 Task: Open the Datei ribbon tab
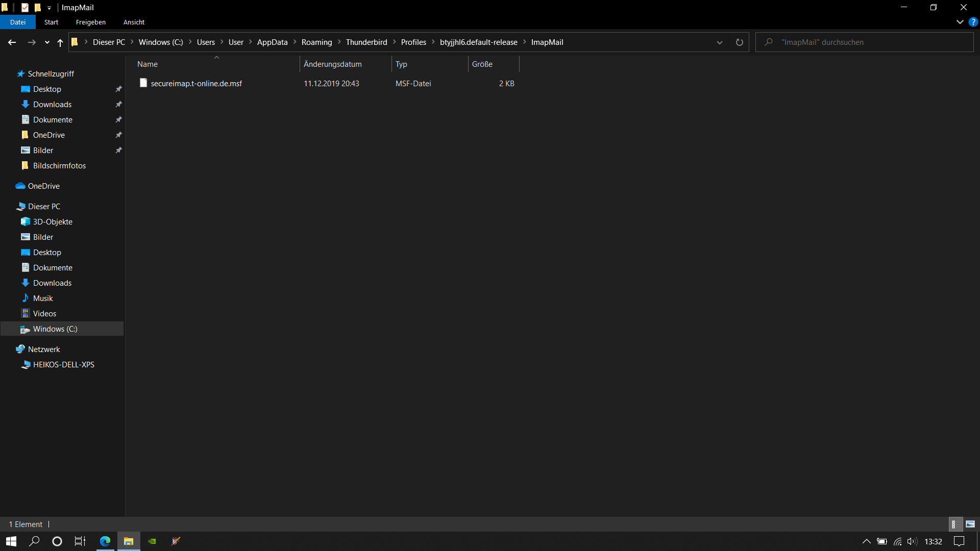coord(18,22)
